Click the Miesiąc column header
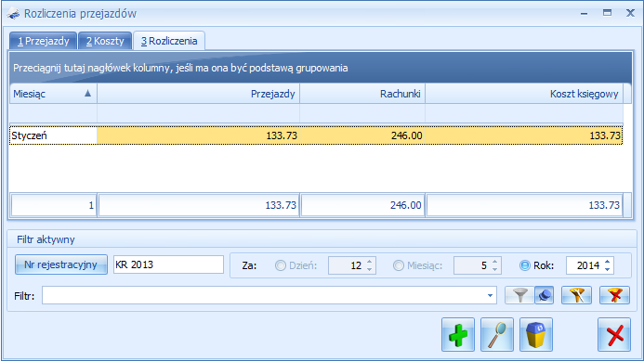 coord(53,94)
